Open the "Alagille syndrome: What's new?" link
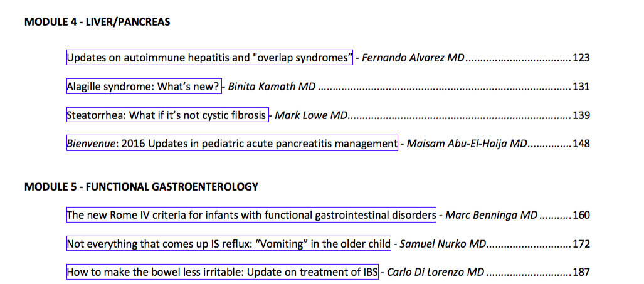This screenshot has width=644, height=284. (x=144, y=87)
